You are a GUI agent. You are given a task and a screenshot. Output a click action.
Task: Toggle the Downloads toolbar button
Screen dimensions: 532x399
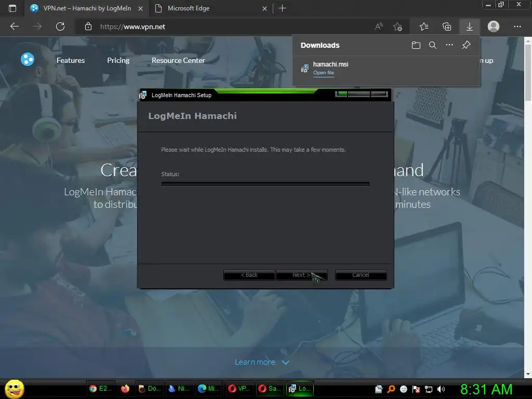tap(470, 26)
